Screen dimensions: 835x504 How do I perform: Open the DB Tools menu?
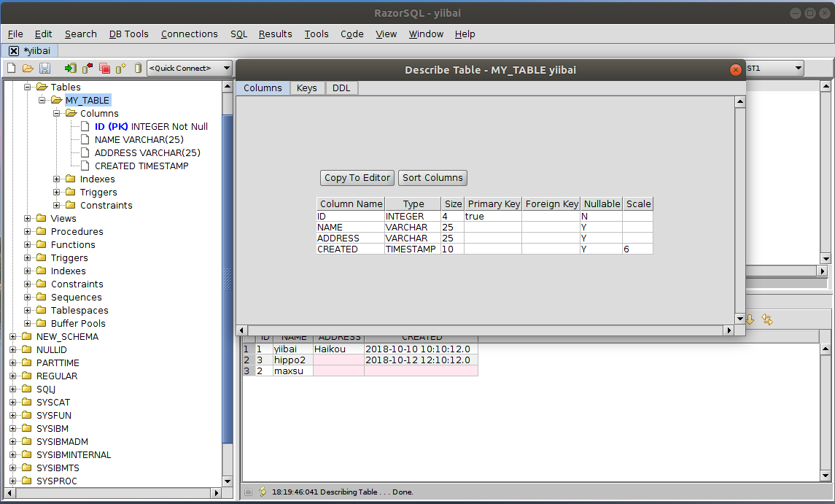pos(129,34)
